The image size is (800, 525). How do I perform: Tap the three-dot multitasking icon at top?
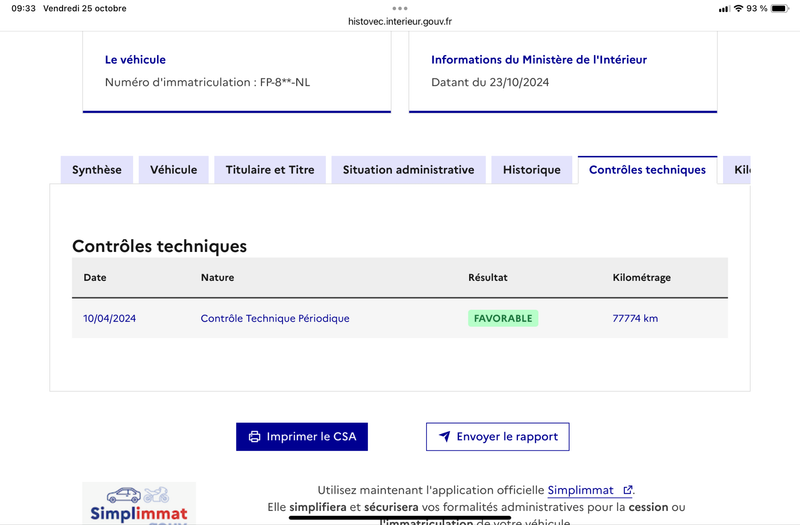coord(400,8)
